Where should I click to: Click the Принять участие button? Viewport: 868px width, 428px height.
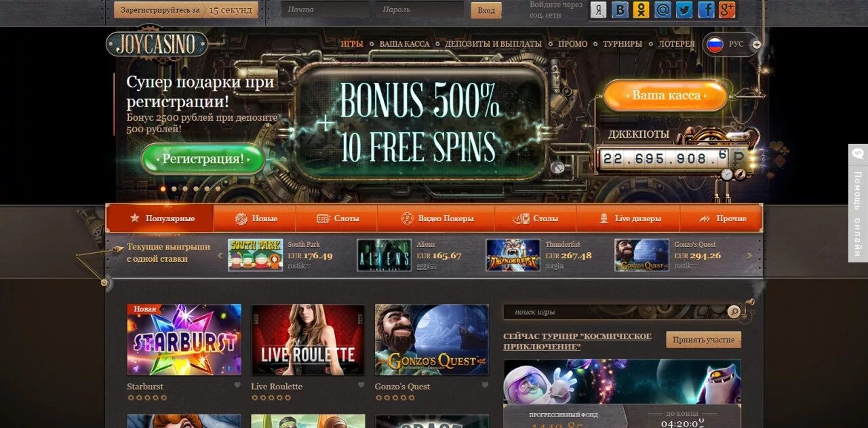click(703, 339)
